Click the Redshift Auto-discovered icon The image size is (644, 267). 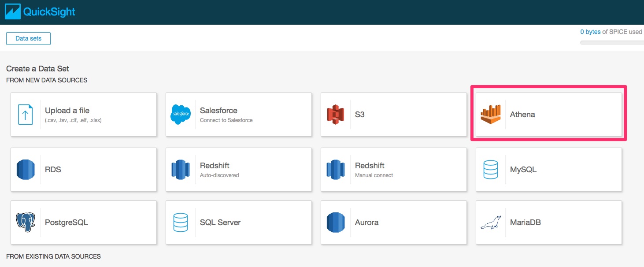(x=180, y=170)
